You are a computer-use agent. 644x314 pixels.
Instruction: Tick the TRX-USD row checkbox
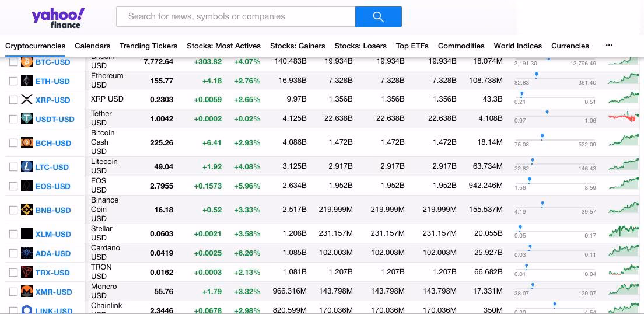13,273
